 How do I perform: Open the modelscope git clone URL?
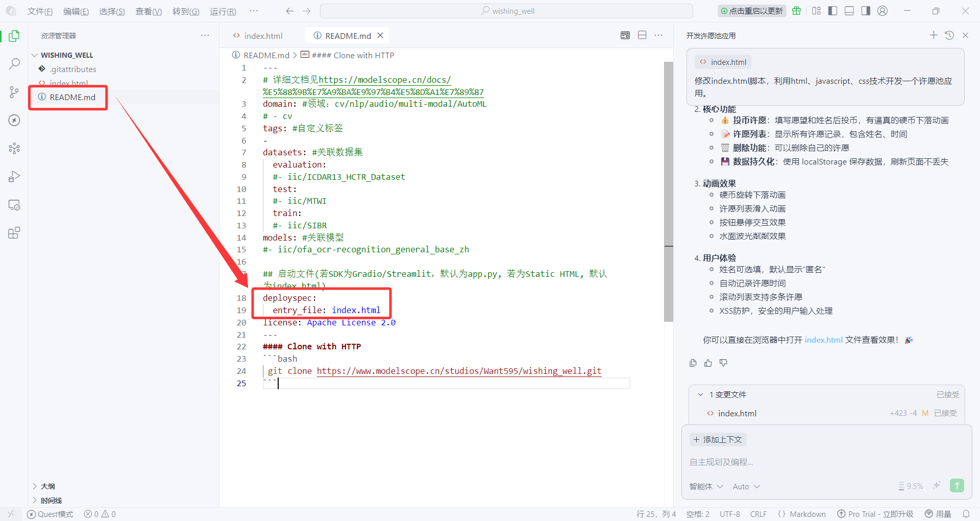[459, 371]
